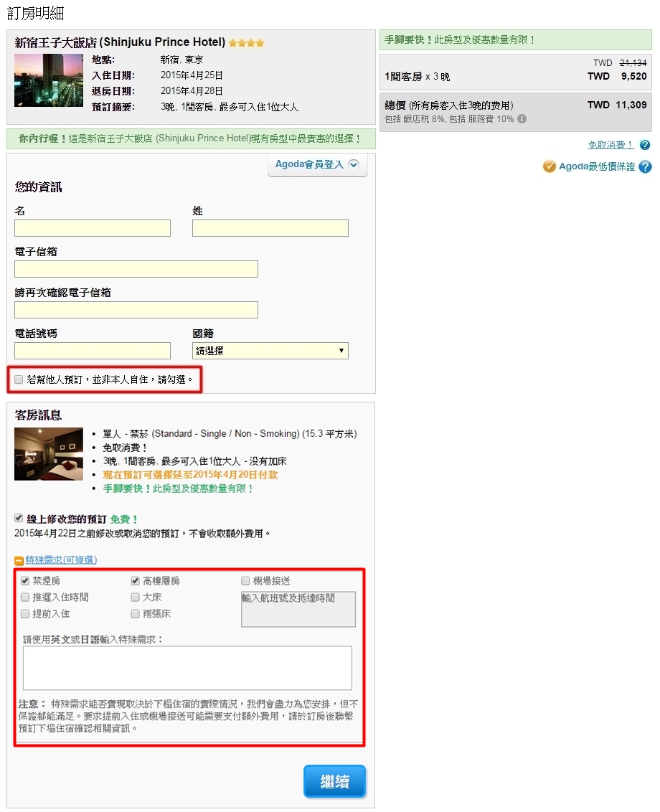Click the info icon beside 服務費 10%
This screenshot has width=660, height=812.
[522, 119]
